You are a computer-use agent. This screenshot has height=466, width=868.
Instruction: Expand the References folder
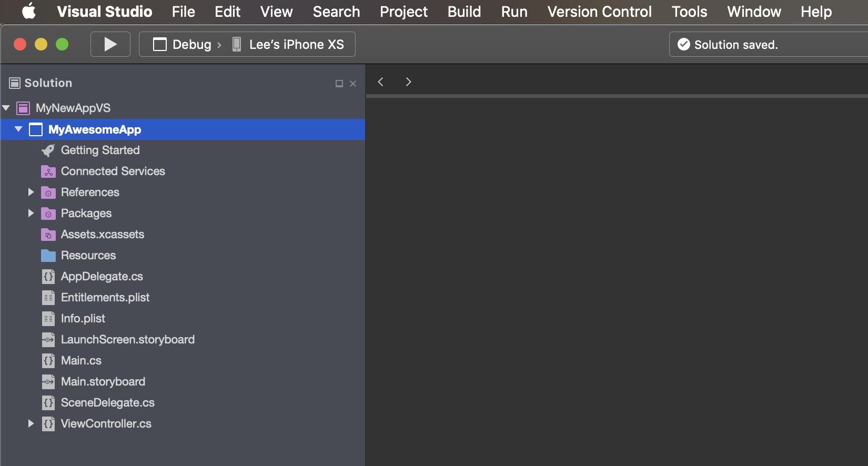coord(31,192)
